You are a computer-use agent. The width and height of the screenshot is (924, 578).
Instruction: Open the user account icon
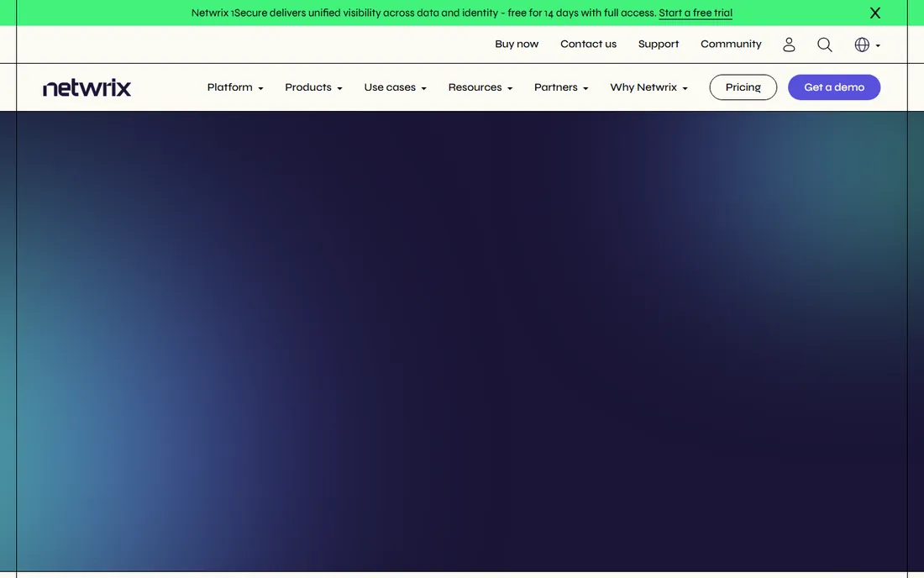(789, 45)
